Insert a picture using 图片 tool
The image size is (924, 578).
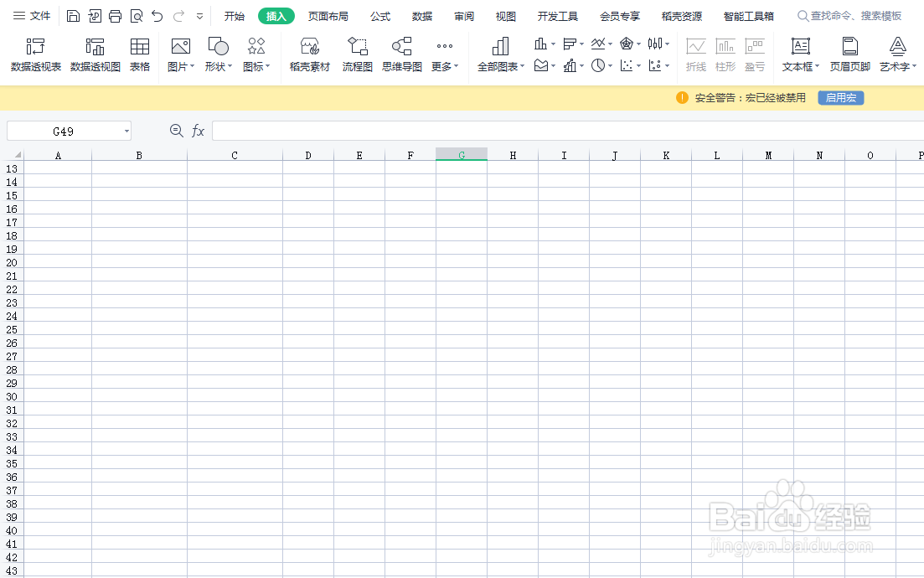(x=178, y=55)
